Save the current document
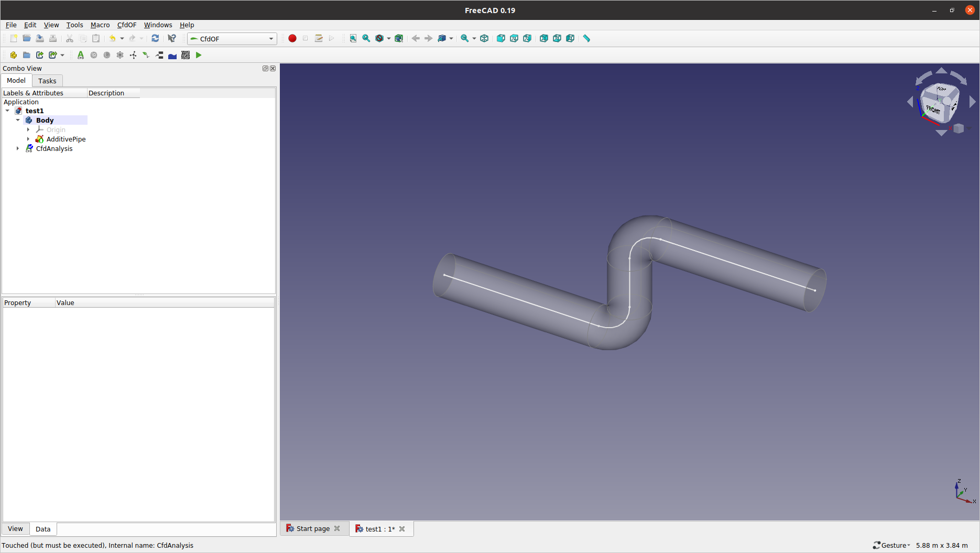The image size is (980, 553). [40, 38]
